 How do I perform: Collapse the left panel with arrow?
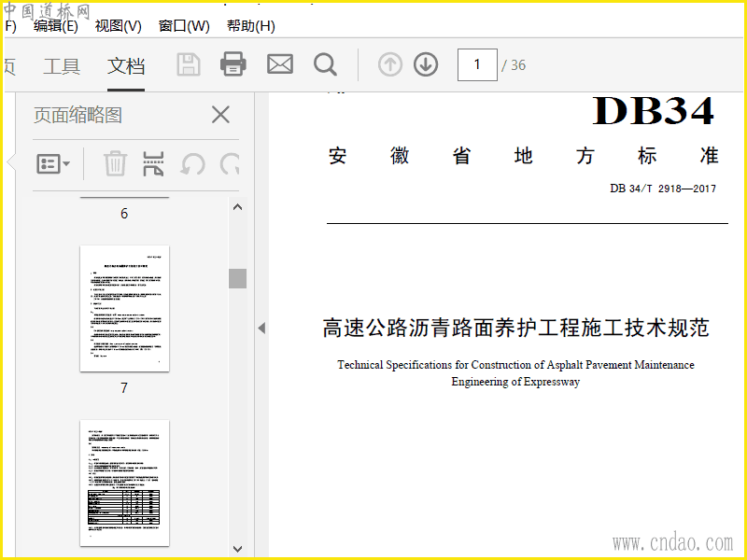click(261, 328)
